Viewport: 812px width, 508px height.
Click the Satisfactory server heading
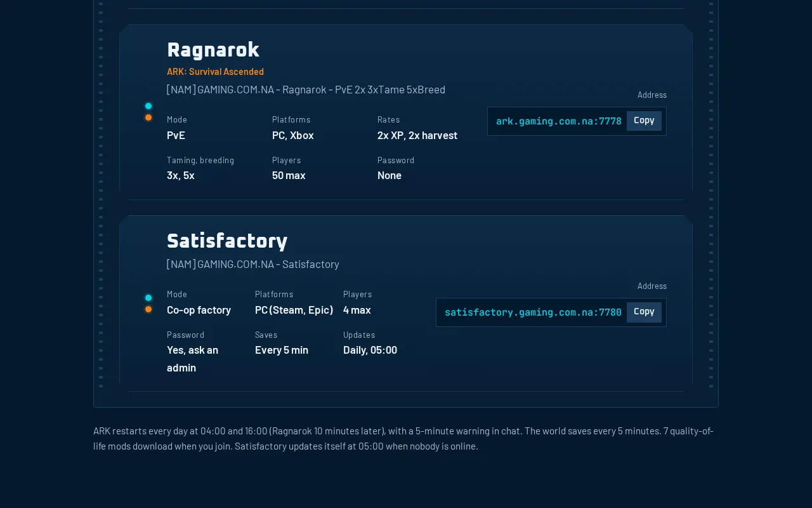(x=227, y=241)
